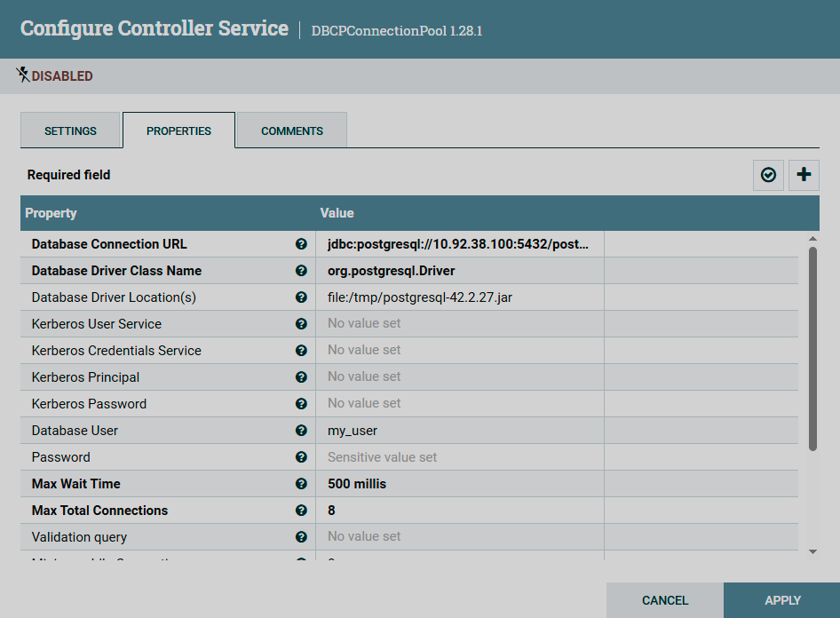This screenshot has height=618, width=840.
Task: Click the DISABLED status text
Action: click(x=62, y=76)
